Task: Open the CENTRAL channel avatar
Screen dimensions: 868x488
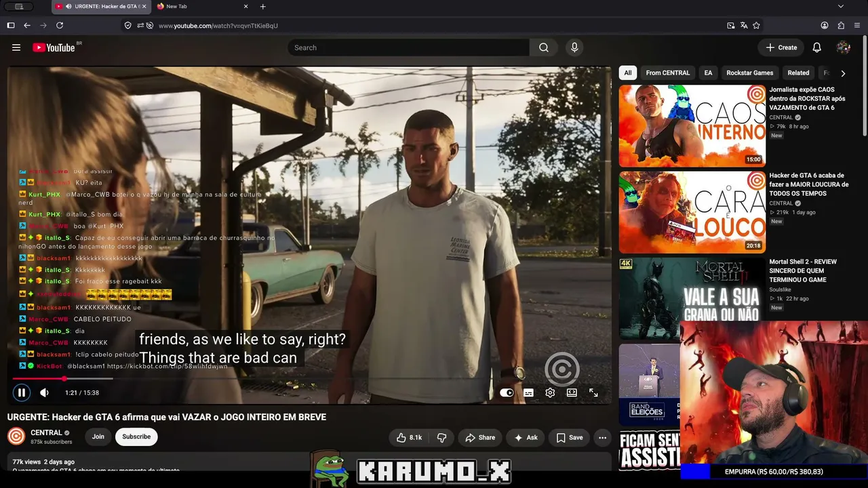Action: pos(16,436)
